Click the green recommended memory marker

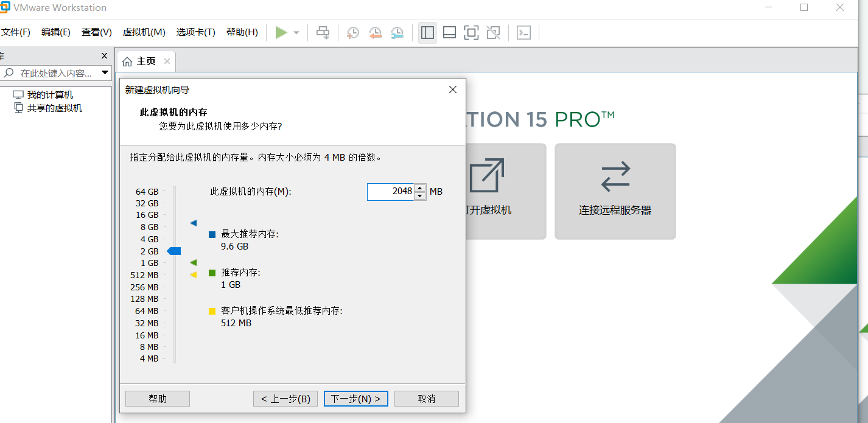click(194, 262)
